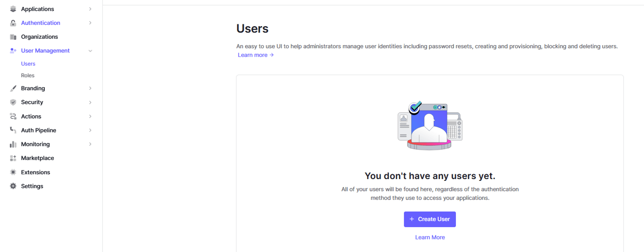Open the Learn More link below Create User

pos(430,237)
